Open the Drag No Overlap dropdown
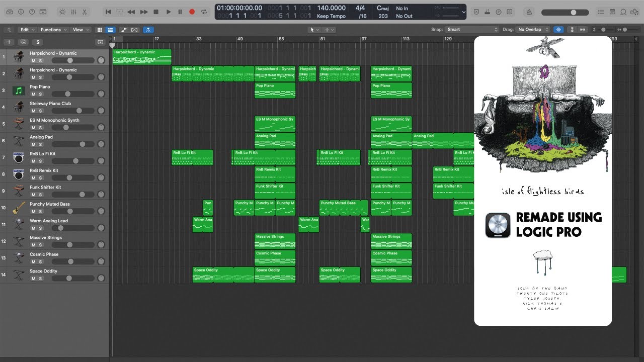This screenshot has height=362, width=644. pos(533,30)
